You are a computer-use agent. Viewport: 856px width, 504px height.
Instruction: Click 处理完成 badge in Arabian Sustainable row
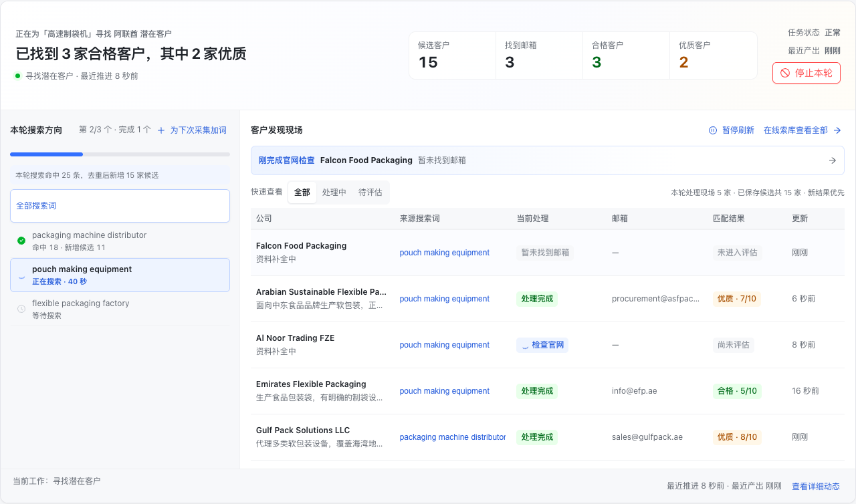537,299
